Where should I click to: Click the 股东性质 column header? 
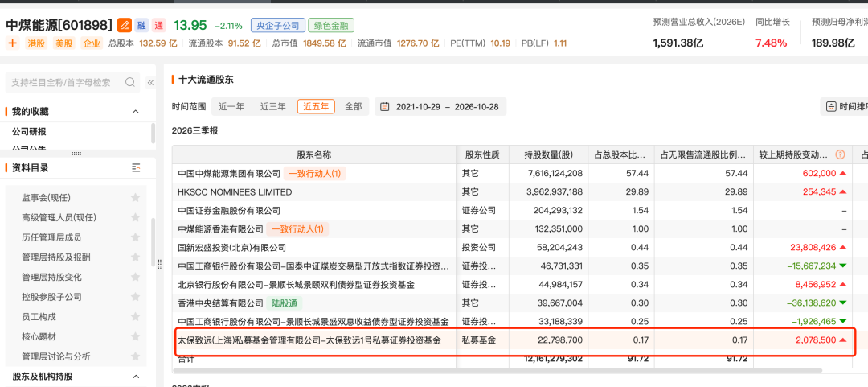[x=483, y=154]
